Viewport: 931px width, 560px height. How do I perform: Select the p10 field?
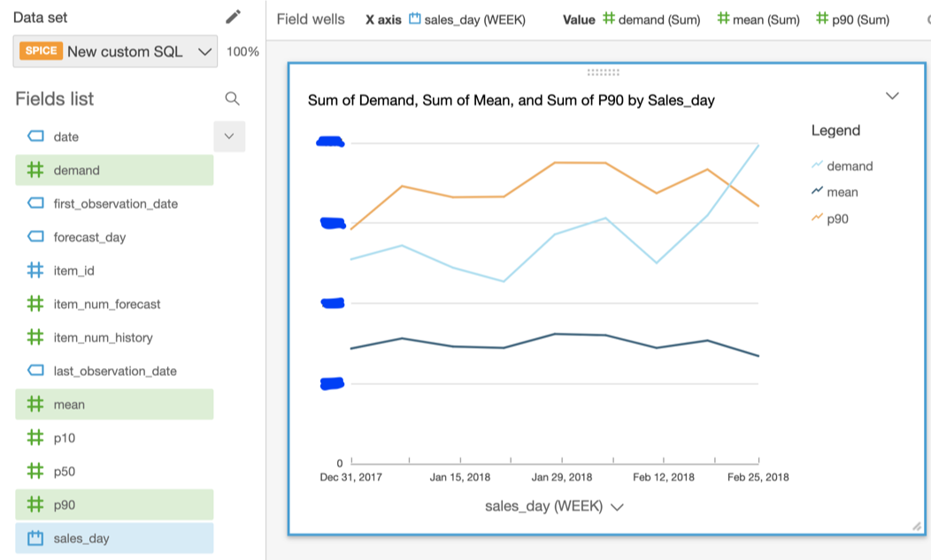[x=114, y=438]
